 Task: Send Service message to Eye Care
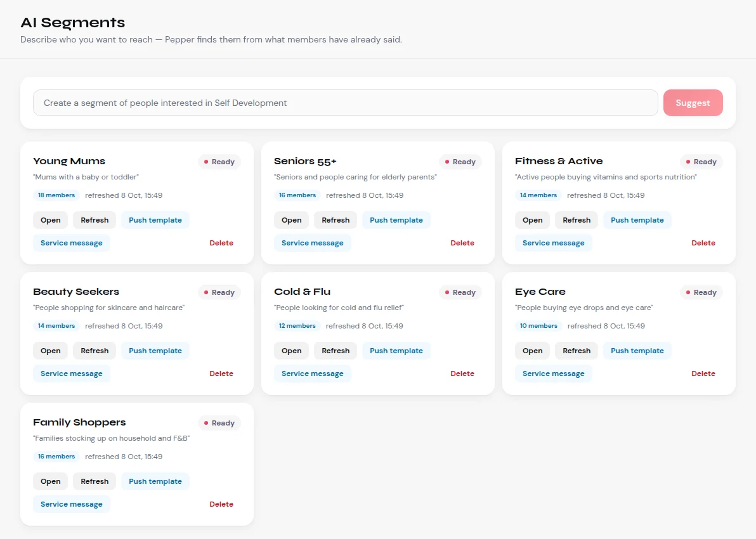click(x=554, y=373)
